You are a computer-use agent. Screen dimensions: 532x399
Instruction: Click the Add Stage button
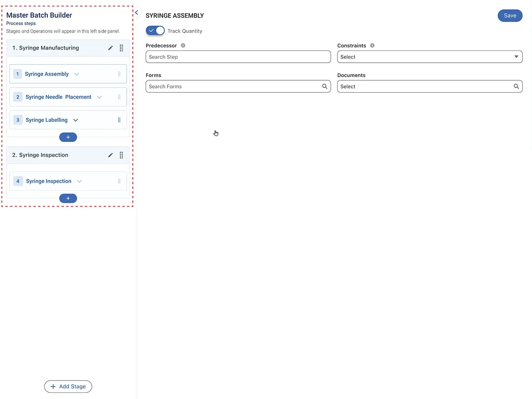(x=68, y=387)
